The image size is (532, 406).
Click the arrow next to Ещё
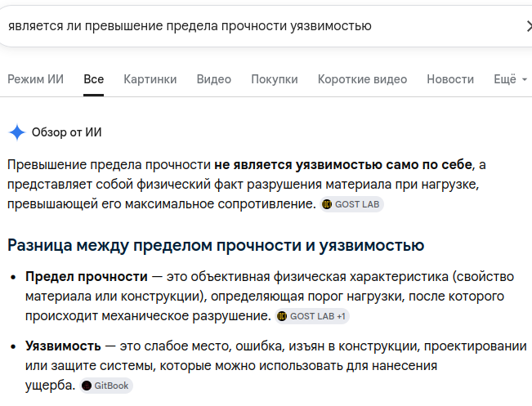coord(524,79)
